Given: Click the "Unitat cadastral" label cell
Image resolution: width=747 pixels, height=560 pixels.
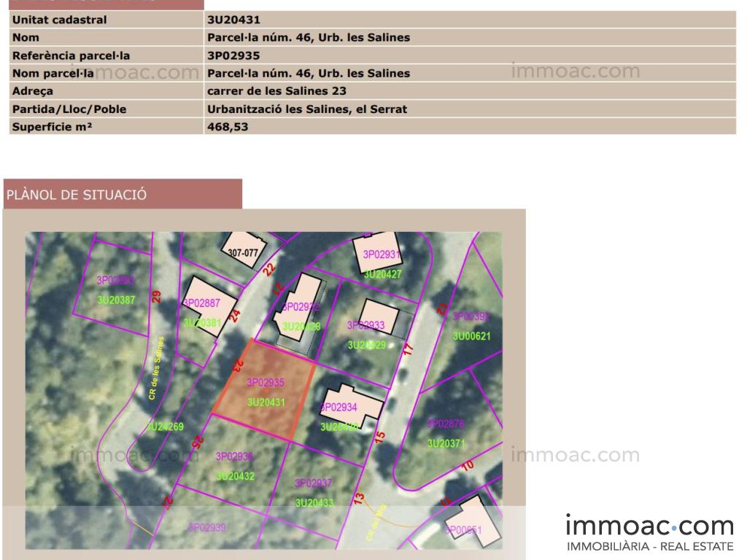Looking at the screenshot, I should (107, 20).
